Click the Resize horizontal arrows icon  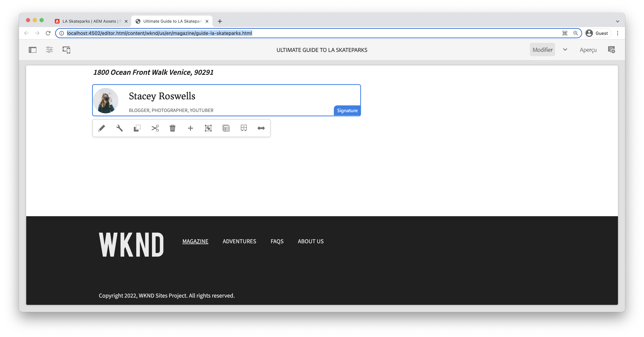click(261, 128)
